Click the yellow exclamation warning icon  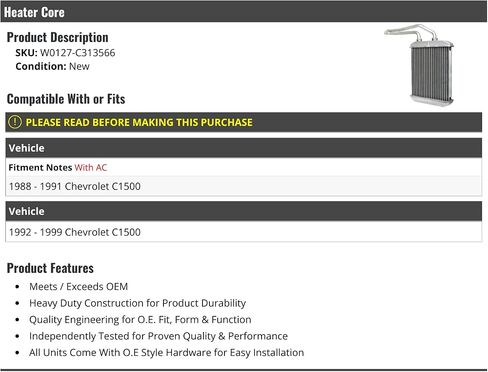pyautogui.click(x=15, y=122)
